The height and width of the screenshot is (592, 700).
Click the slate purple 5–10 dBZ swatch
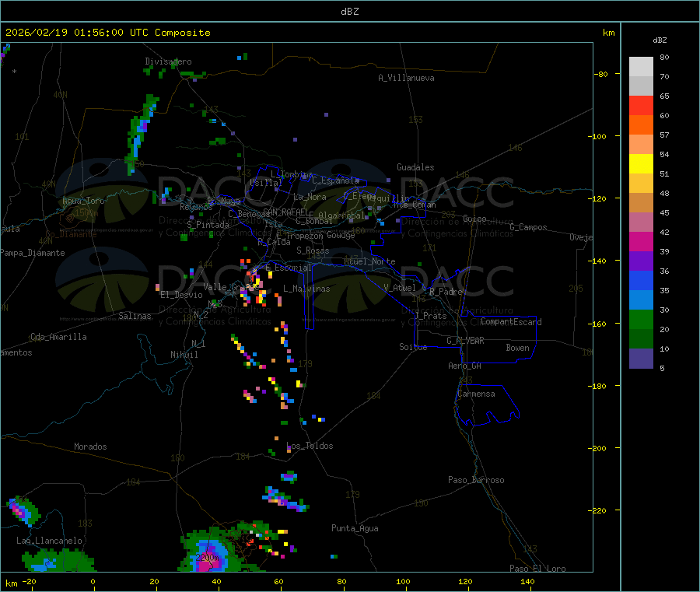pos(641,359)
